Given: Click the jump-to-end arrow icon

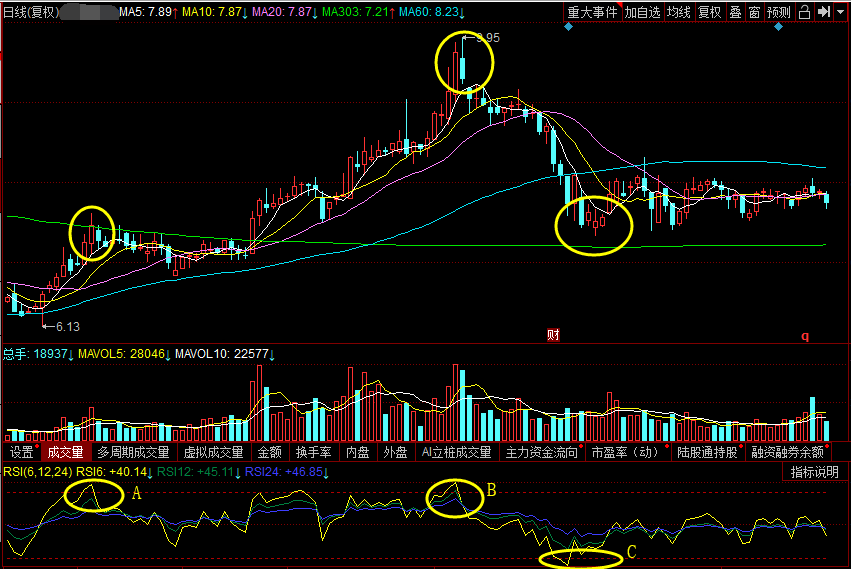Looking at the screenshot, I should pos(823,13).
